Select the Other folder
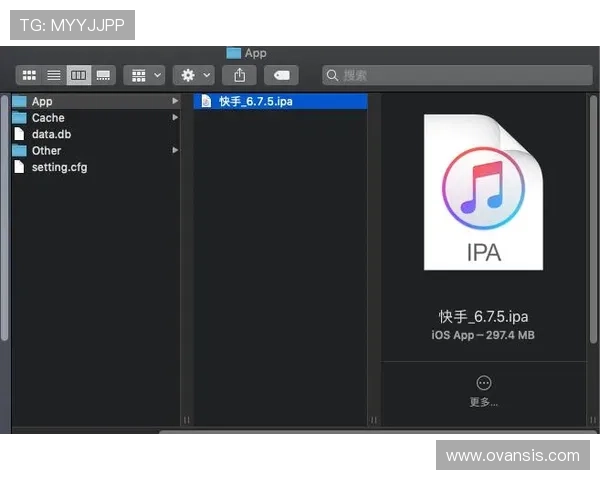The image size is (600, 480). (96, 151)
